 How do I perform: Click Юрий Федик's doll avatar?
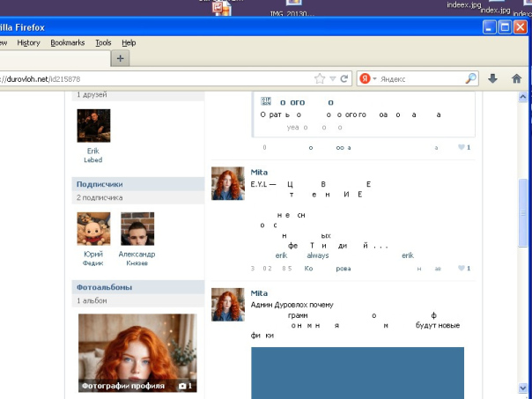point(93,229)
